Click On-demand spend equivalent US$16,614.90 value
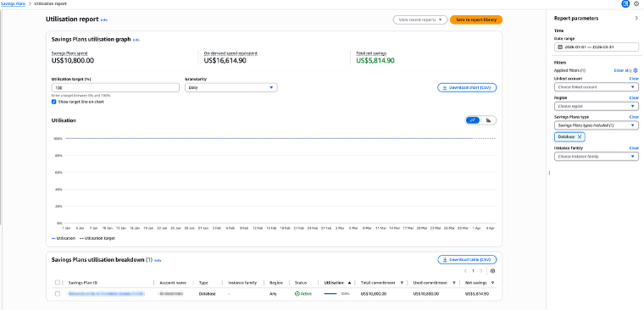This screenshot has height=310, width=644. (x=225, y=61)
